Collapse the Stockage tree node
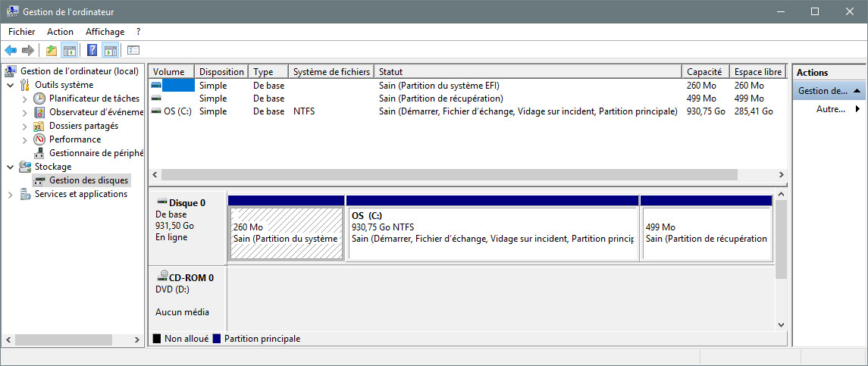The image size is (868, 366). pyautogui.click(x=11, y=167)
